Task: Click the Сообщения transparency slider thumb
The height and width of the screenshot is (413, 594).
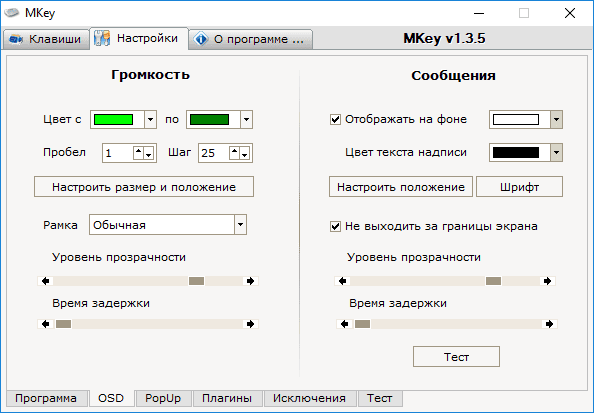Action: [494, 281]
